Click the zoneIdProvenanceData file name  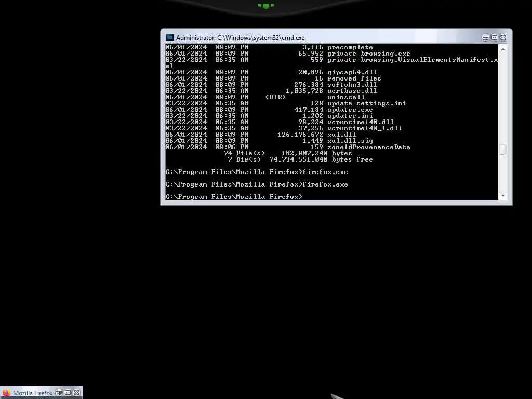368,147
